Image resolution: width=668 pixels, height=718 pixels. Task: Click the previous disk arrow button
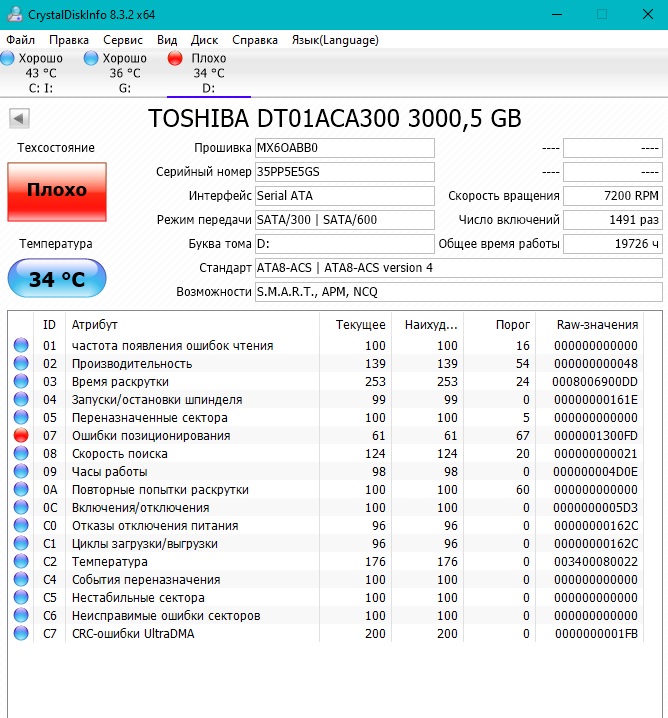pos(19,119)
